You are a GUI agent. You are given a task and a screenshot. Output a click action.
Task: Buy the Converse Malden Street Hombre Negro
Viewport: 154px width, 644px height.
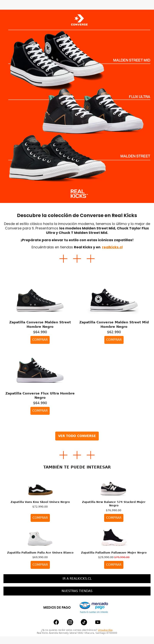tap(40, 340)
